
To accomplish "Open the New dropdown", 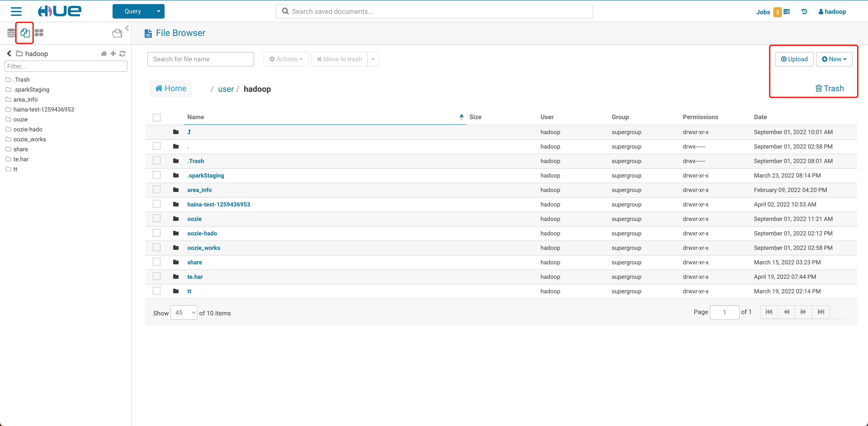I will pyautogui.click(x=834, y=59).
